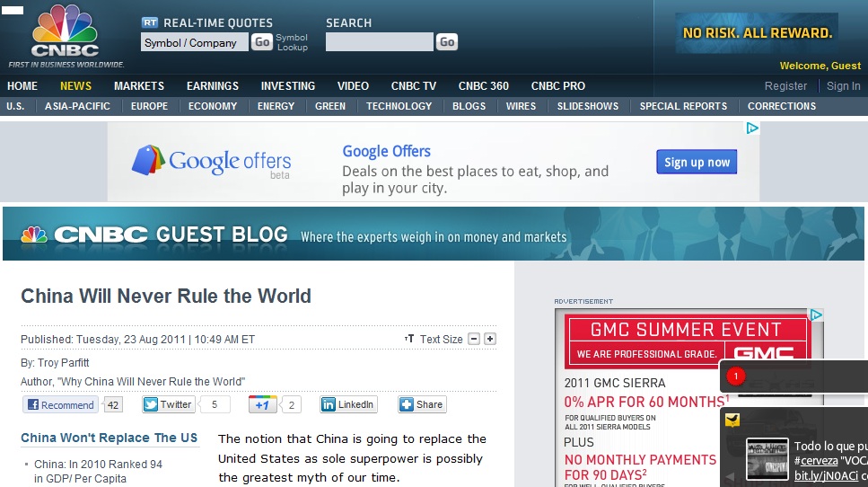Click the Google Offers ad headline
Viewport: 868px width, 487px height.
pos(386,151)
